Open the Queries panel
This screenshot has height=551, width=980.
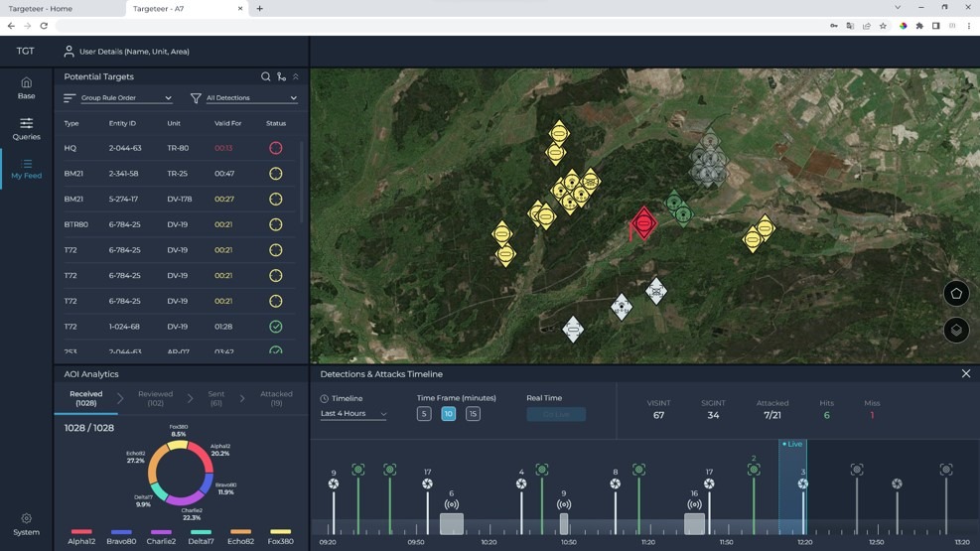(26, 128)
